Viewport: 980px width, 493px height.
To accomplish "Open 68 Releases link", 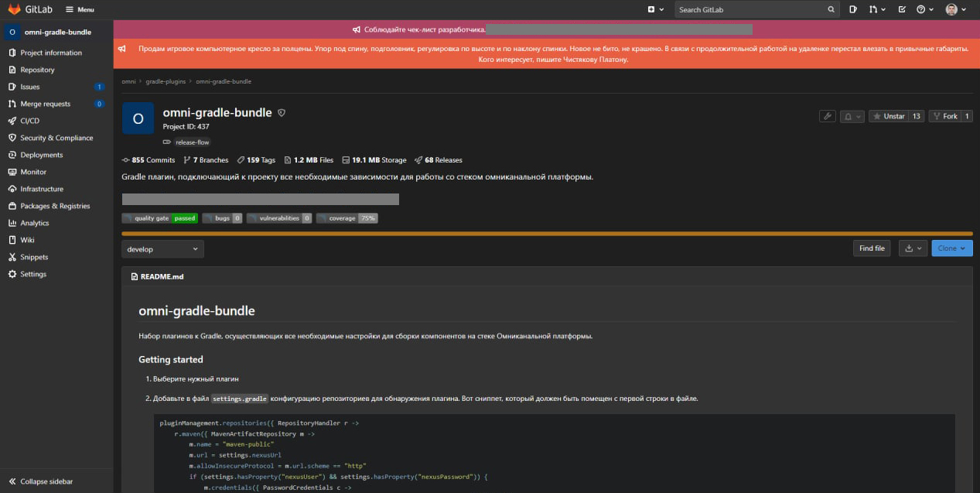I will (439, 160).
